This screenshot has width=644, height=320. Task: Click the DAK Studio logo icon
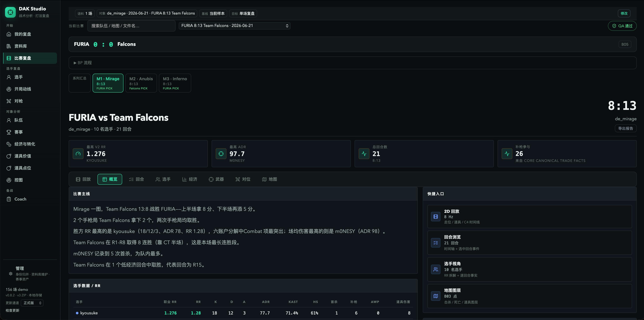10,12
